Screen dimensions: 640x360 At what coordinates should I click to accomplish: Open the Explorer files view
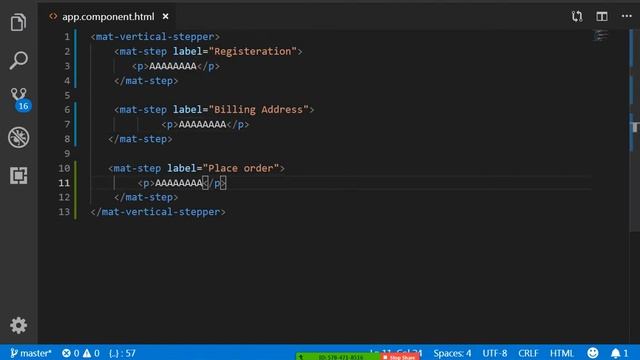pos(18,22)
